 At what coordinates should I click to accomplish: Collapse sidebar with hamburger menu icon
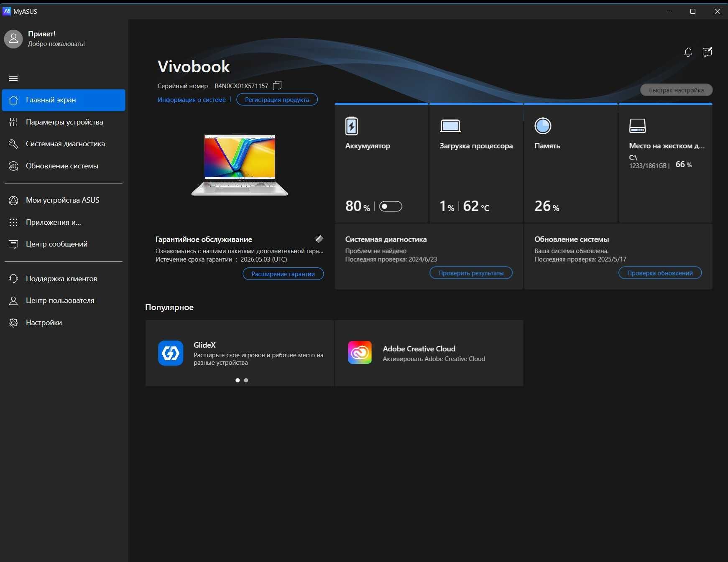[x=13, y=79]
